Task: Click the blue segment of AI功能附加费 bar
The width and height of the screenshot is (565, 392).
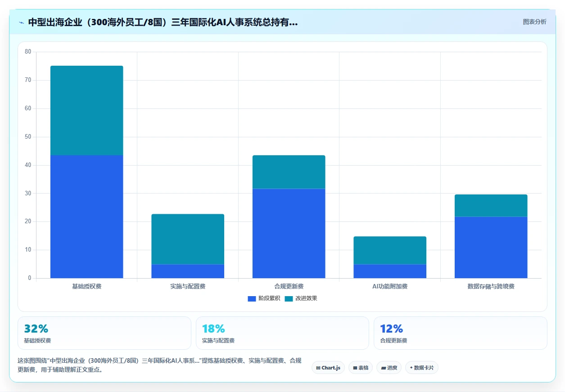Action: [x=390, y=271]
